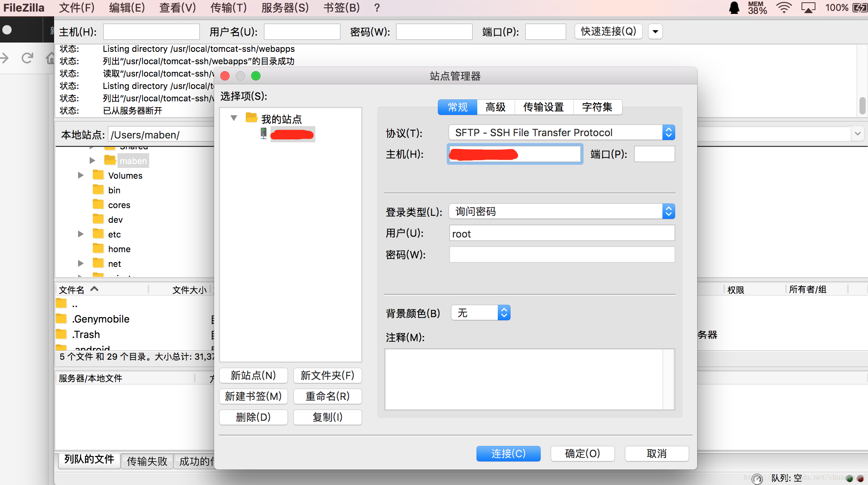Screen dimensions: 868x485
Task: Expand the net folder
Action: click(81, 263)
